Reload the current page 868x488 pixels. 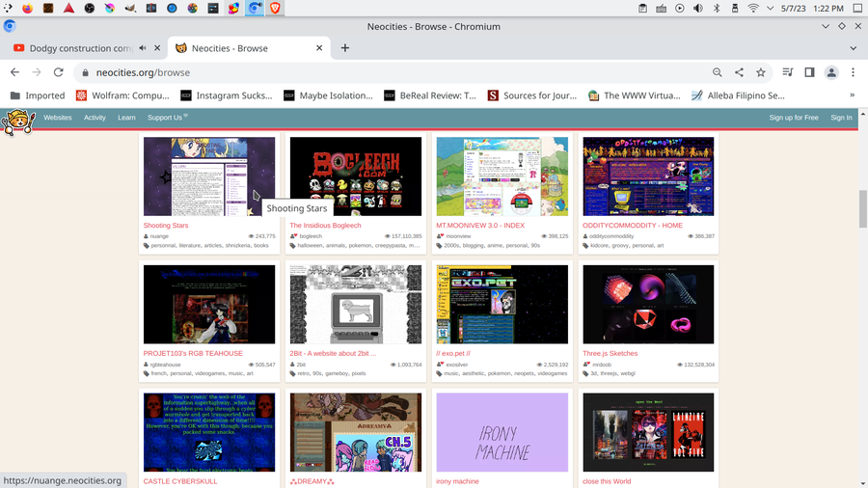(x=58, y=72)
